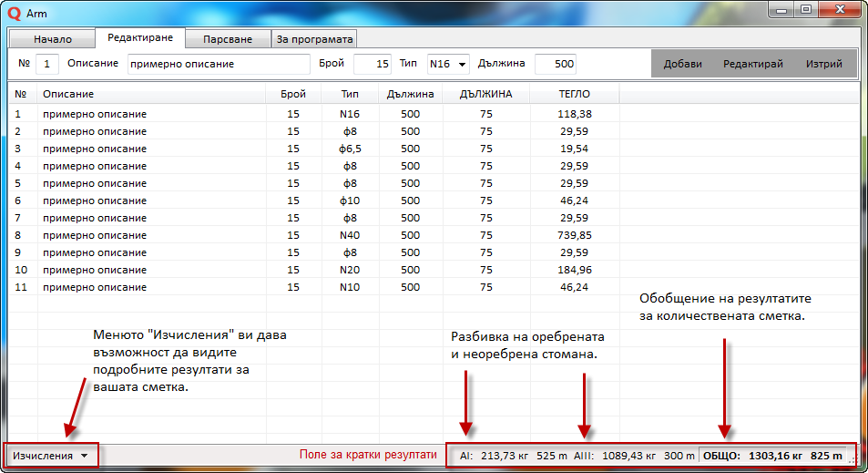Maximize the Arm window

point(806,10)
